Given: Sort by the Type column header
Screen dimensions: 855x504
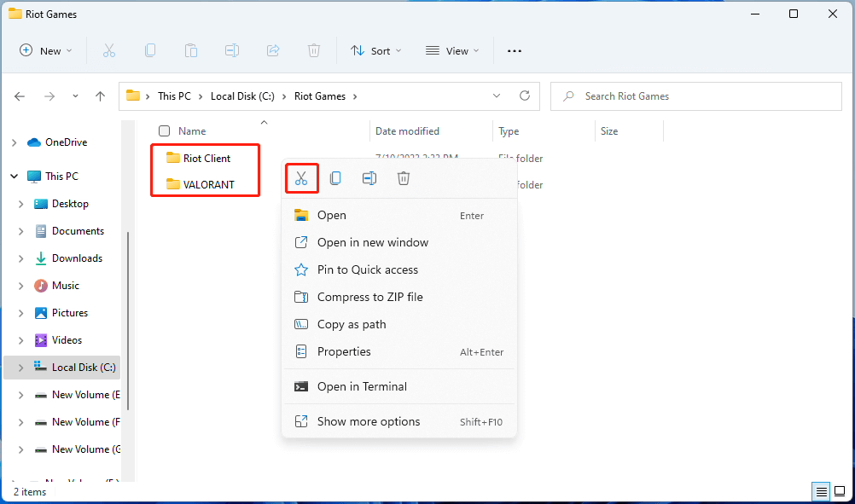Looking at the screenshot, I should [x=509, y=131].
